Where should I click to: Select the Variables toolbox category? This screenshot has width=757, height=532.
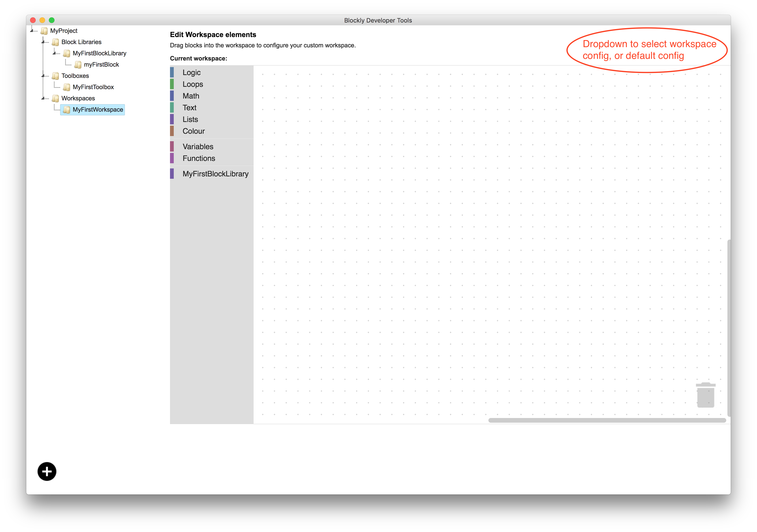pyautogui.click(x=198, y=146)
